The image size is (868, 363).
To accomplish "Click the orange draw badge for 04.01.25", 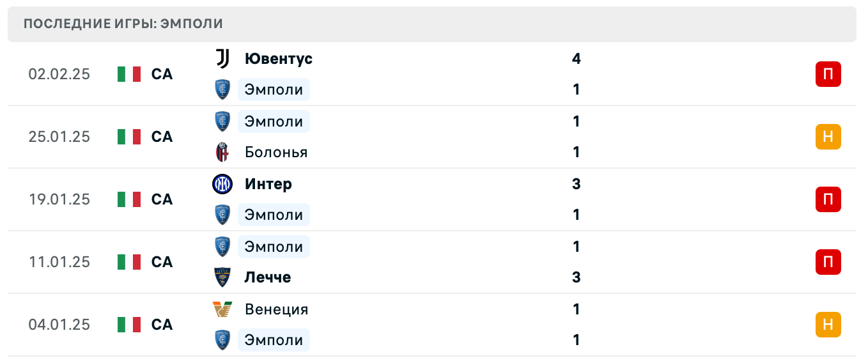I will tap(828, 325).
